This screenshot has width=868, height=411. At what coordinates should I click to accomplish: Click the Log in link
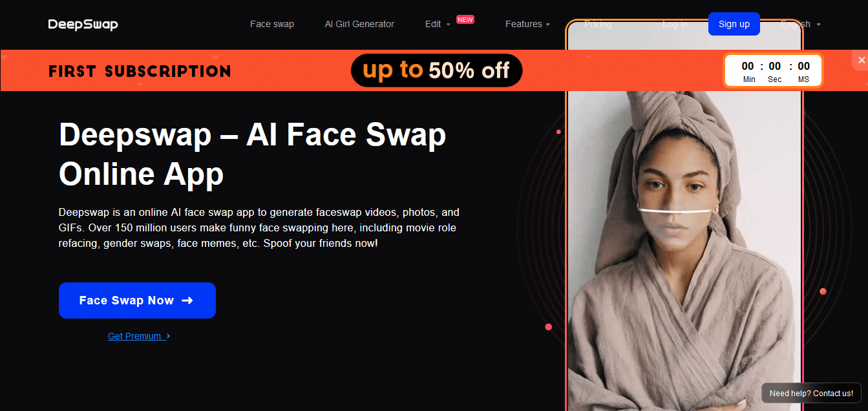pyautogui.click(x=675, y=24)
